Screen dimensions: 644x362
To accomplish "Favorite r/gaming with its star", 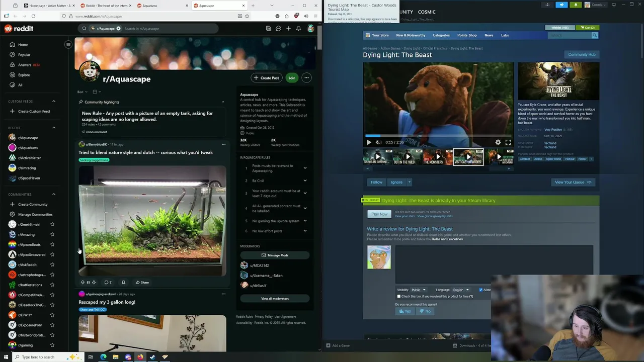I will [52, 345].
